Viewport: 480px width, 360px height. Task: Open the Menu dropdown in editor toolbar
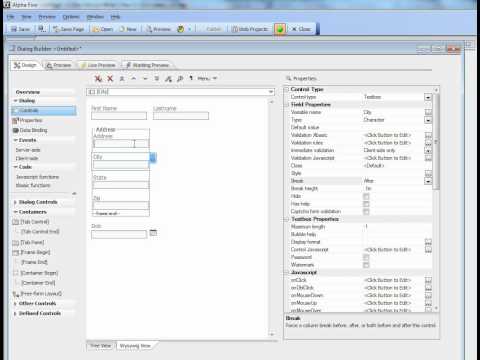(207, 79)
